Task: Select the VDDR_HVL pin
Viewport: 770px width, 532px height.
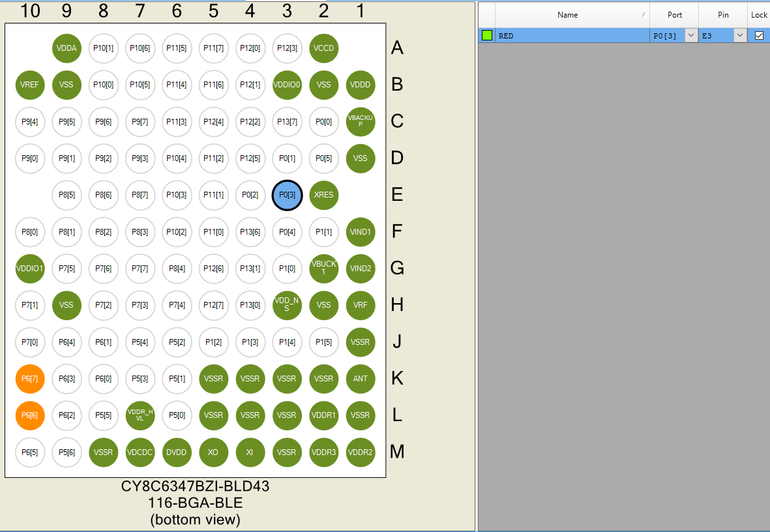Action: (x=140, y=415)
